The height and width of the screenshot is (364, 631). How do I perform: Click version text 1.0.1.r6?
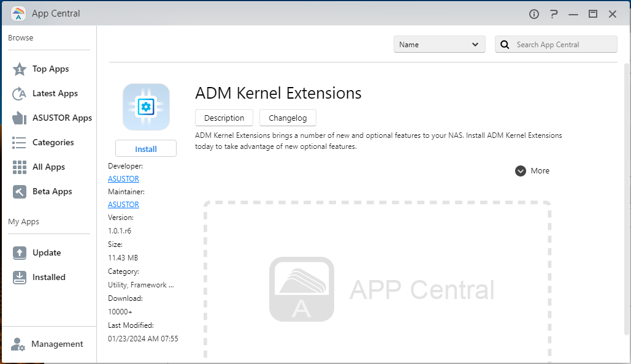coord(120,231)
